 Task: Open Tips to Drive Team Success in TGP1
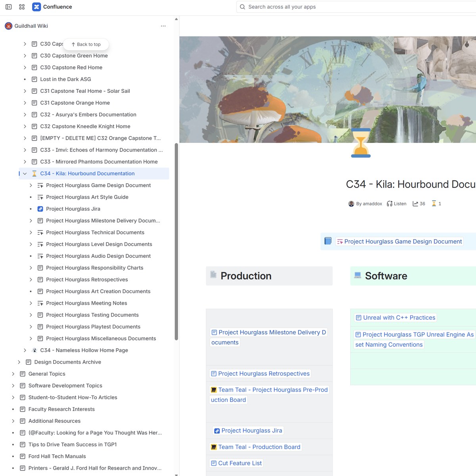pos(73,445)
